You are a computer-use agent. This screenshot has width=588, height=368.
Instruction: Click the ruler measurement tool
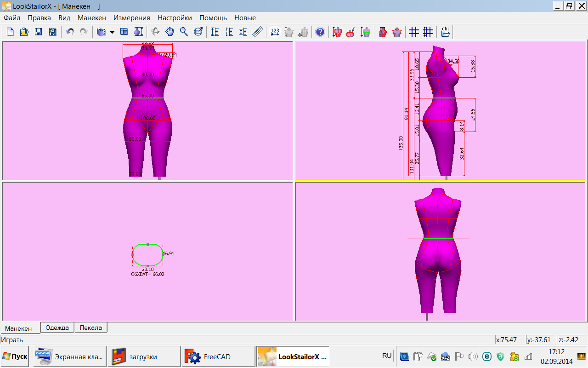pos(258,32)
